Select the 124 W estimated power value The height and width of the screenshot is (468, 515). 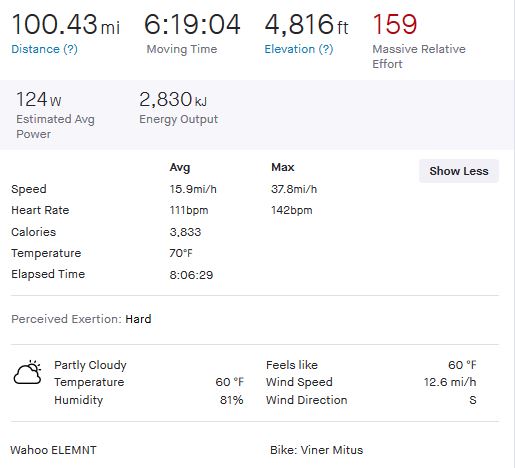click(x=39, y=99)
